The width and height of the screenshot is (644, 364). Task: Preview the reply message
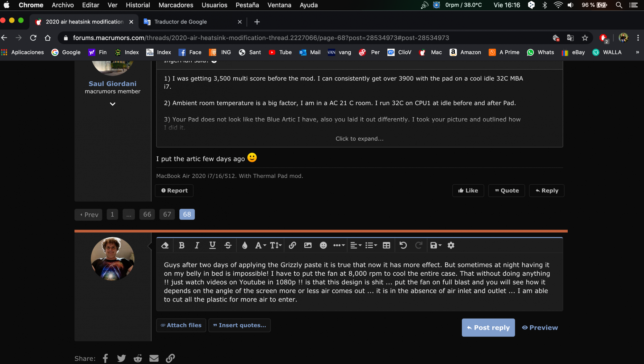(x=540, y=328)
